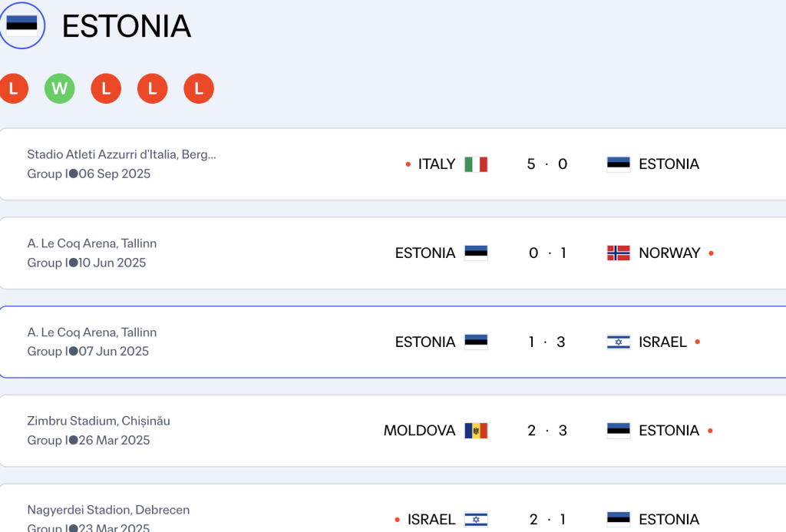Click Estonia flag in Italy match row
Image resolution: width=786 pixels, height=532 pixels.
pyautogui.click(x=619, y=164)
